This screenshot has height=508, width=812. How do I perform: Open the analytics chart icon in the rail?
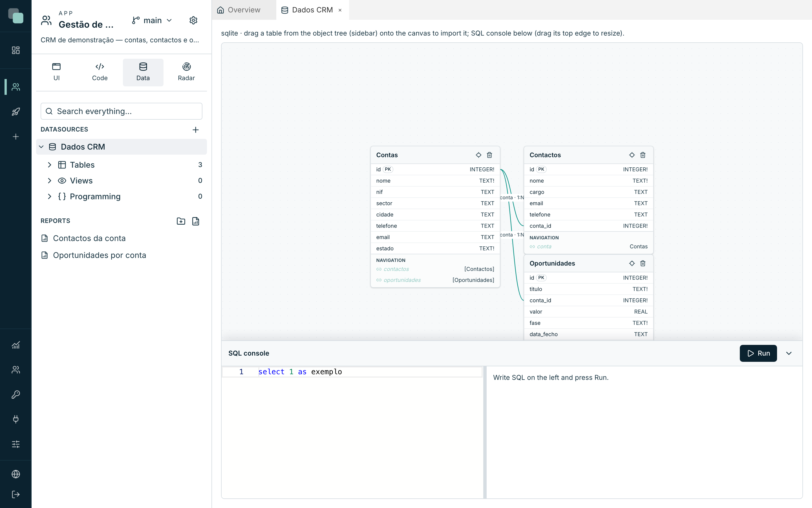[x=16, y=345]
